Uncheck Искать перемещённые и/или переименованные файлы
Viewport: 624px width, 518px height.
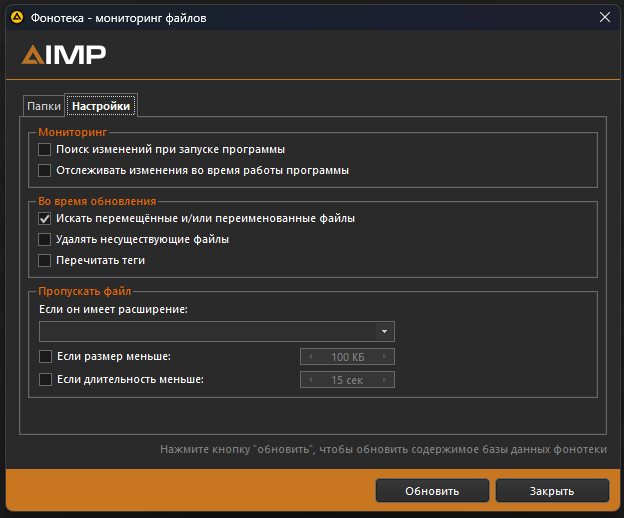(44, 218)
